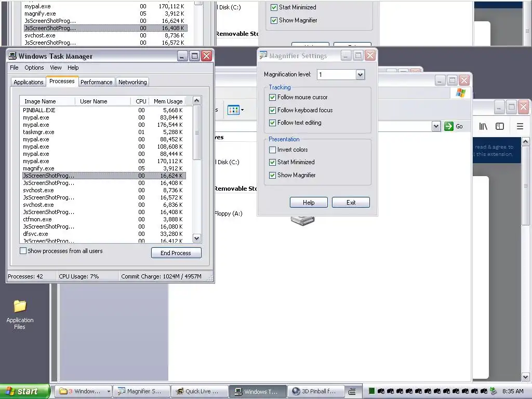532x399 pixels.
Task: Select JsScreenShotProg row using 16,080 K
Action: (104, 227)
